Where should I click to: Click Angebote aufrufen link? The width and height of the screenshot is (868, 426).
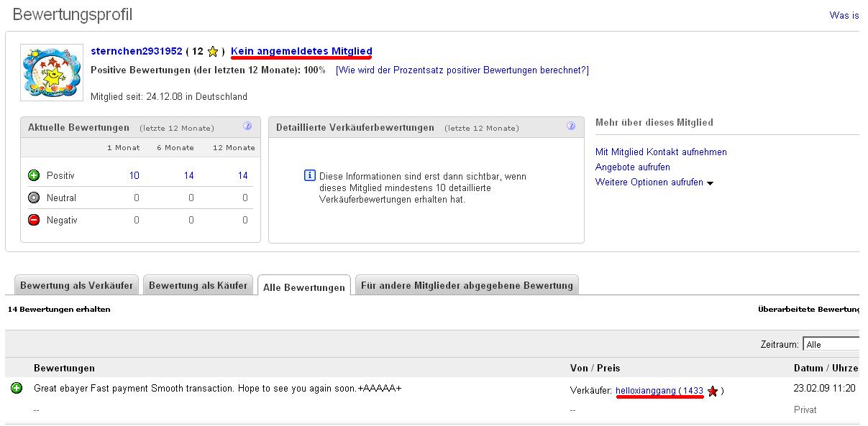pyautogui.click(x=632, y=167)
